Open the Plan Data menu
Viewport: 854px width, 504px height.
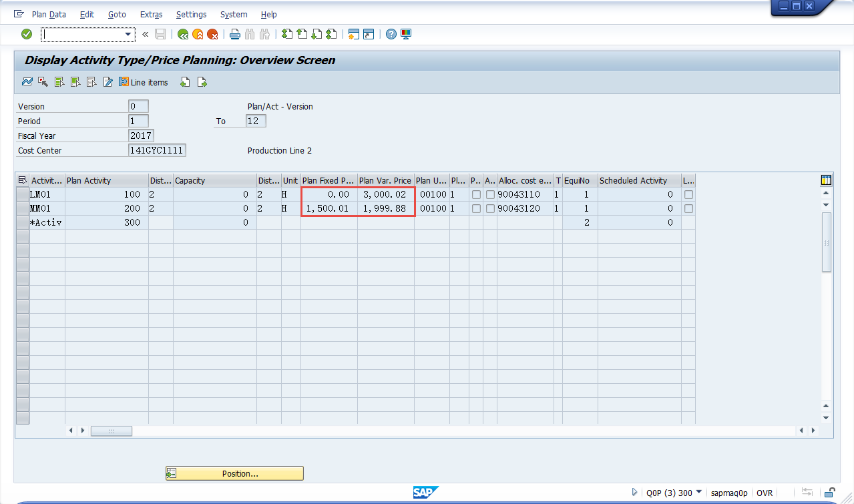tap(49, 14)
